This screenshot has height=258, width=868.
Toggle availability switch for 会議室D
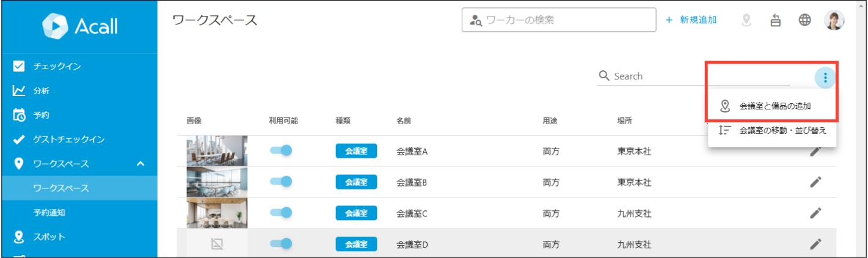click(x=281, y=243)
